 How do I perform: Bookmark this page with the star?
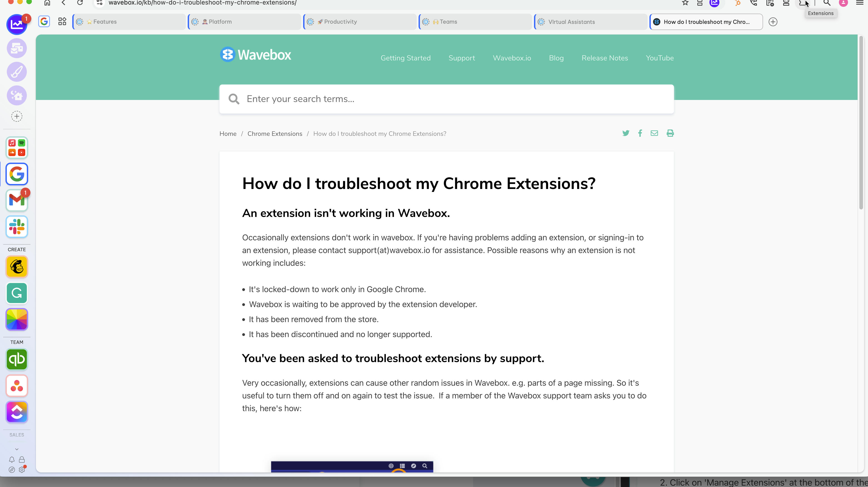685,3
